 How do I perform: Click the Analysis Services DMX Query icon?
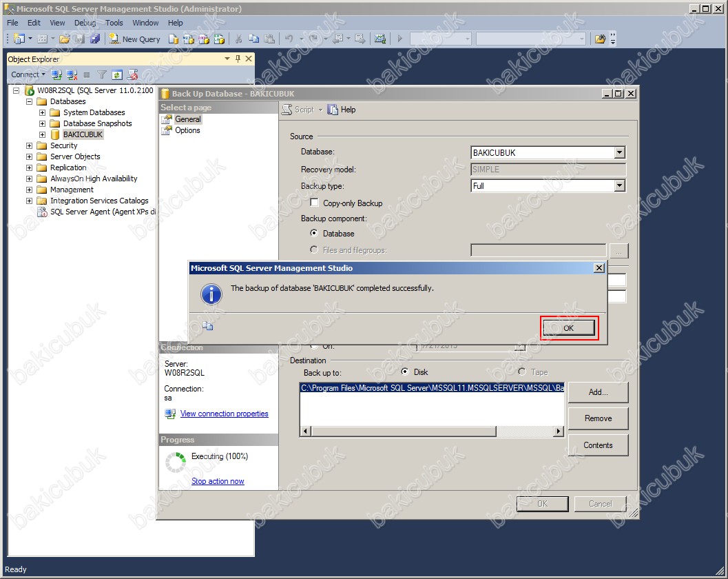204,39
